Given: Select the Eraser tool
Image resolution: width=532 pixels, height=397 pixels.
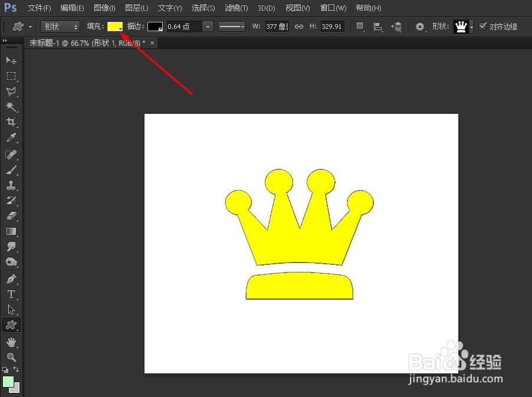Looking at the screenshot, I should pyautogui.click(x=11, y=216).
